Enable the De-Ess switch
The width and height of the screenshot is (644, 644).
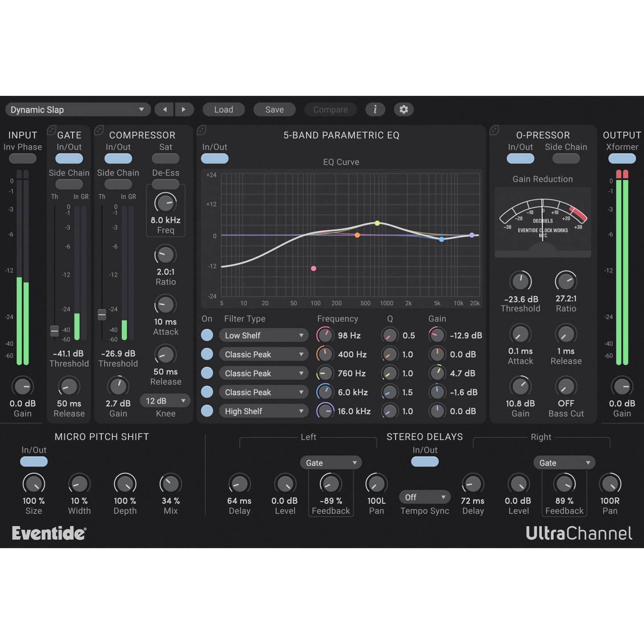(166, 184)
